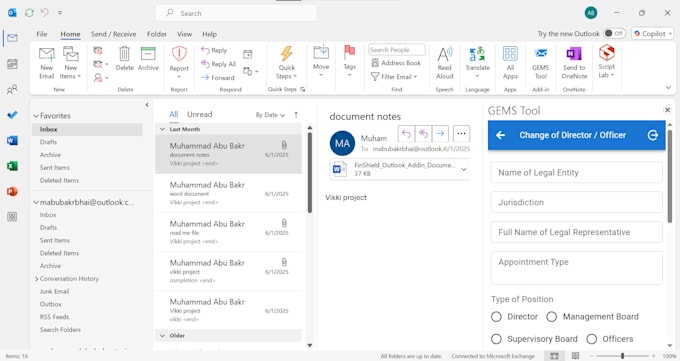Open the Filter Email dropdown
This screenshot has height=361, width=680.
[394, 77]
